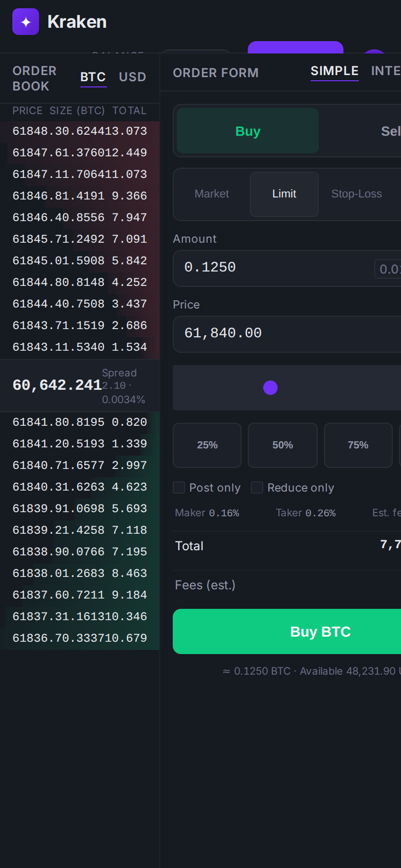401x868 pixels.
Task: Select the ask row priced 61846.4
Action: tap(80, 218)
